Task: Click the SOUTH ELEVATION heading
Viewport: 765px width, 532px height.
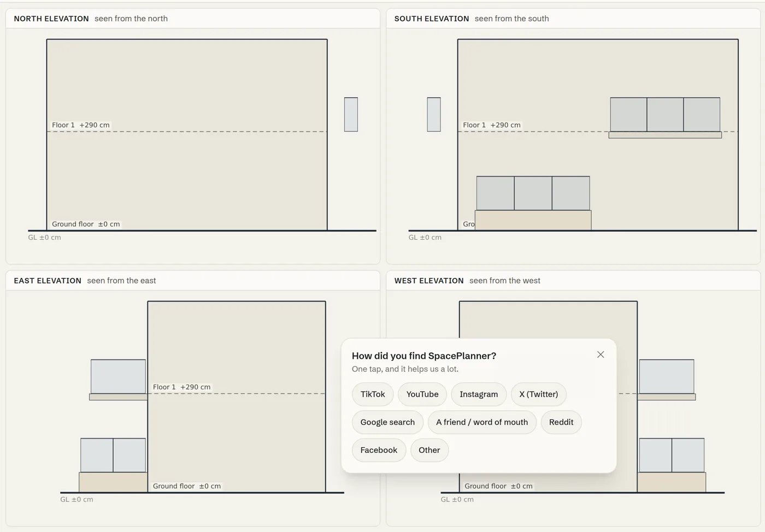Action: click(x=432, y=19)
